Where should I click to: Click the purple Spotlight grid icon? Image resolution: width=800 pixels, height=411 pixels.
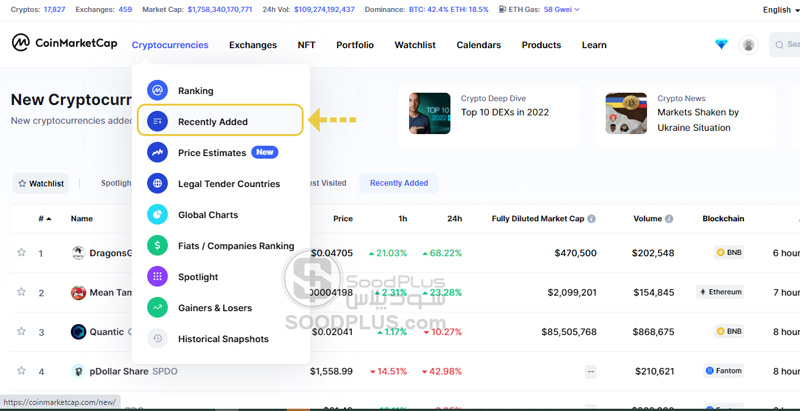pyautogui.click(x=157, y=277)
